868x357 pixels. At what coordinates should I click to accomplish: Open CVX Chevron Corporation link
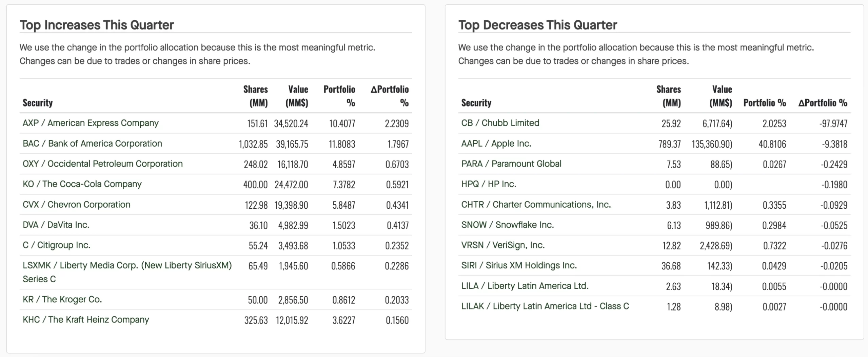pyautogui.click(x=76, y=204)
